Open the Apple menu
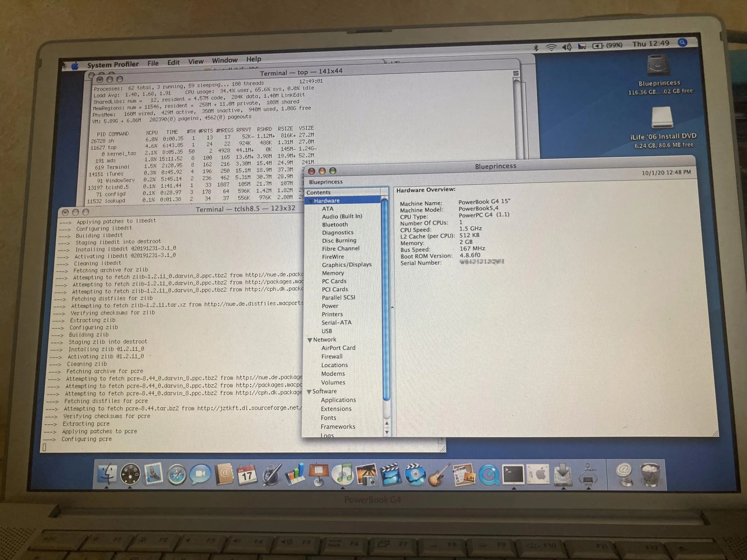The width and height of the screenshot is (747, 560). pyautogui.click(x=75, y=66)
